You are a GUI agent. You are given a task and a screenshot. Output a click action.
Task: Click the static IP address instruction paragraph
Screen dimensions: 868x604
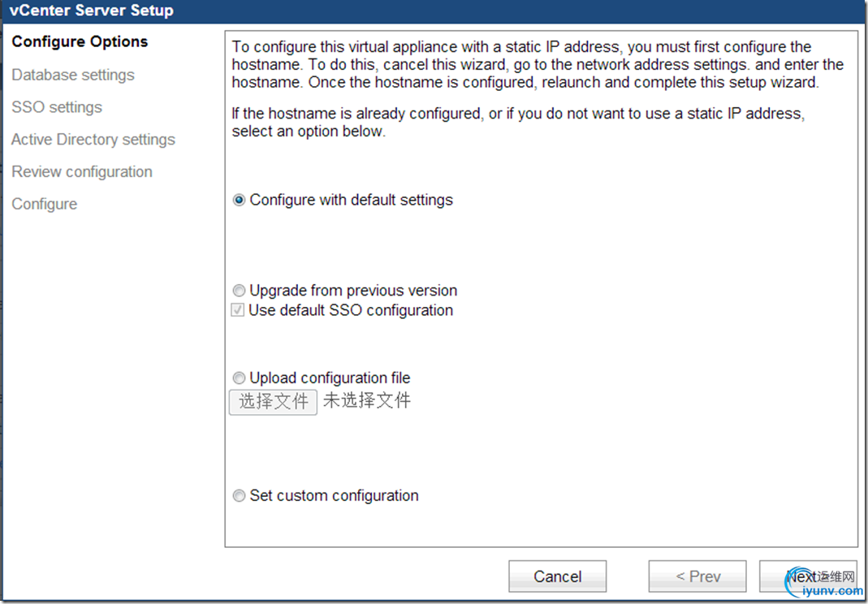coord(538,65)
